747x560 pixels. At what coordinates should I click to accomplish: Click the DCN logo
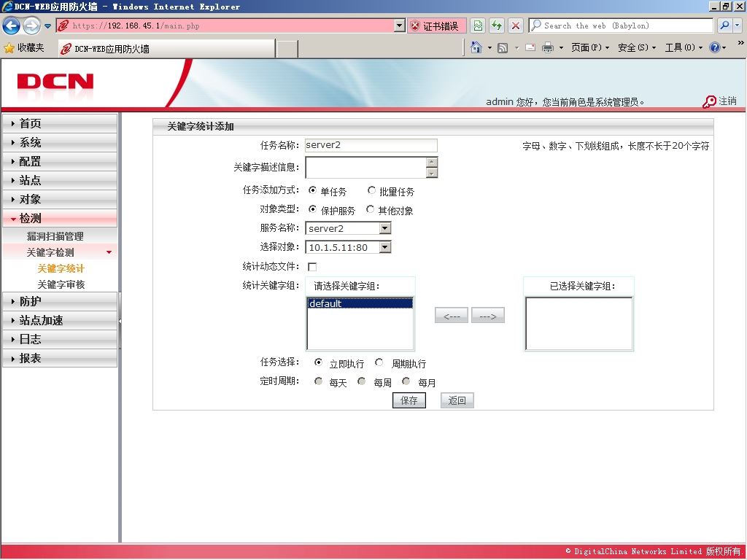coord(55,82)
